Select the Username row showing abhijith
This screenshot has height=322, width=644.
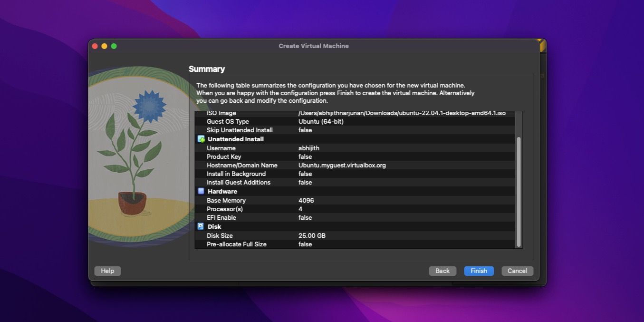point(285,148)
